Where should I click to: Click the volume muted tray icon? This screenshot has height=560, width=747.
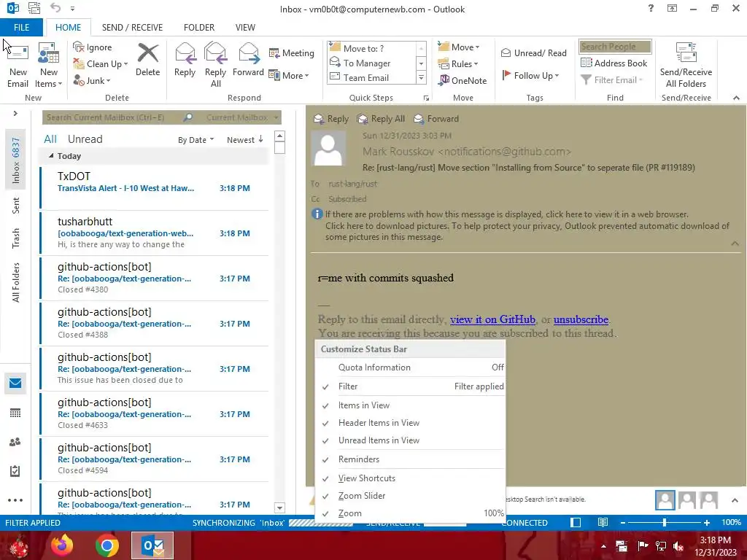678,546
